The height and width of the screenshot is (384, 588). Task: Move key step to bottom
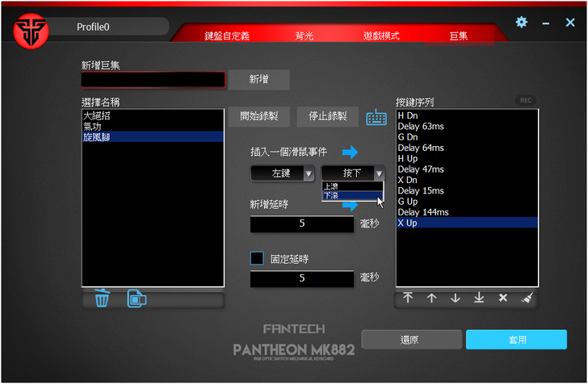pos(479,298)
